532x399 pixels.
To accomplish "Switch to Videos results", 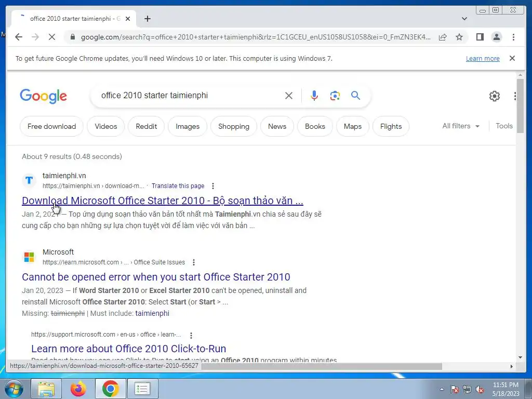I will [106, 126].
